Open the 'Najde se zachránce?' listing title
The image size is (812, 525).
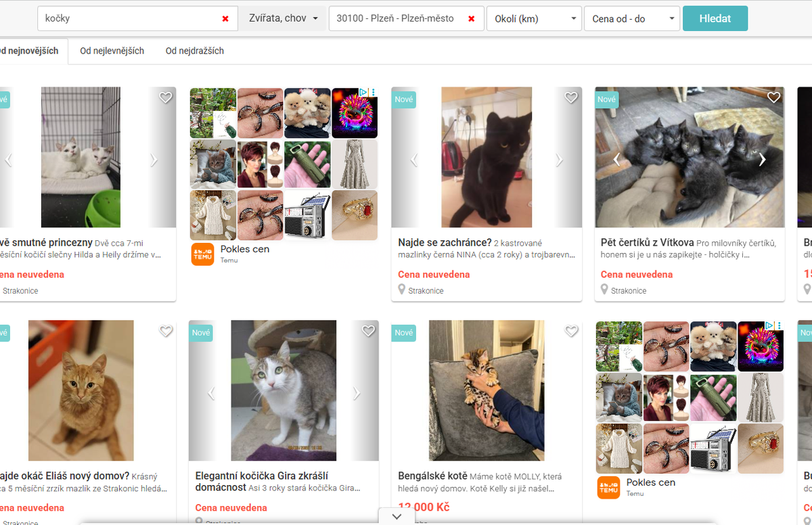coord(445,242)
